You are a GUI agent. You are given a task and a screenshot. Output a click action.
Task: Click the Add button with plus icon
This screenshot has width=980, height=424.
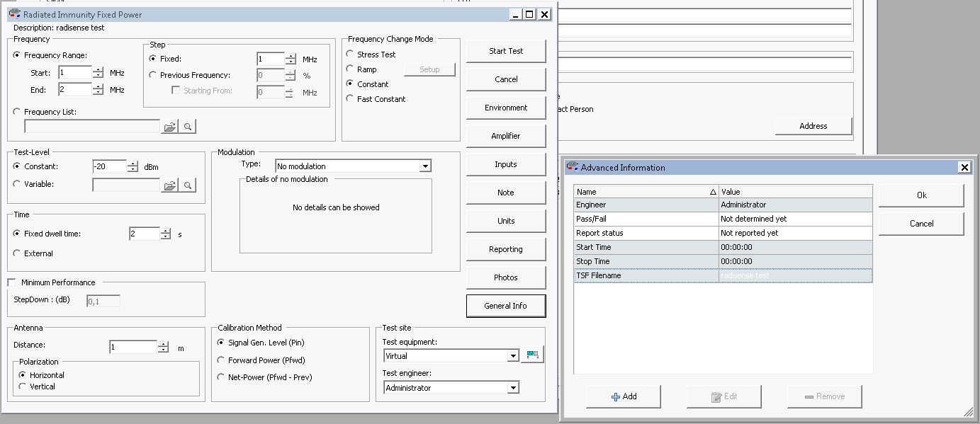point(624,396)
